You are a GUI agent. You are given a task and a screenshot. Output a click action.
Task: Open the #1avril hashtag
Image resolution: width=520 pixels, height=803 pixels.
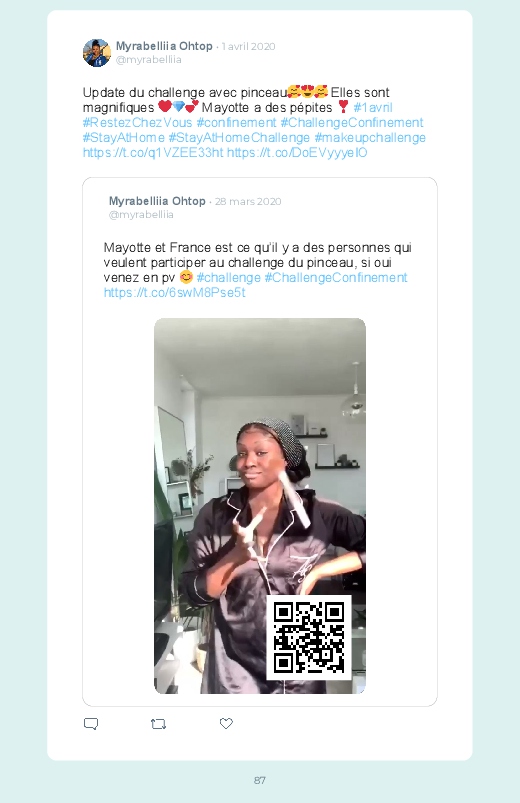coord(373,108)
